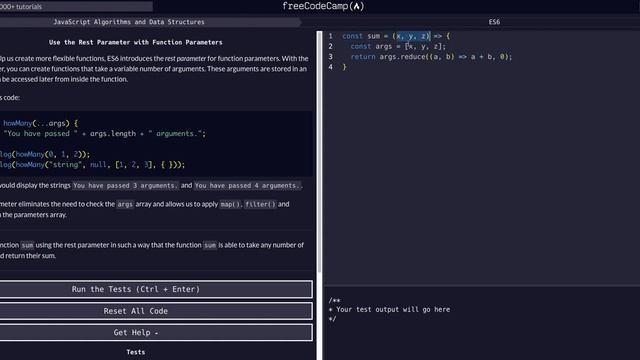Click the italic 'rest parameter' text
The image size is (640, 360).
coord(186,58)
